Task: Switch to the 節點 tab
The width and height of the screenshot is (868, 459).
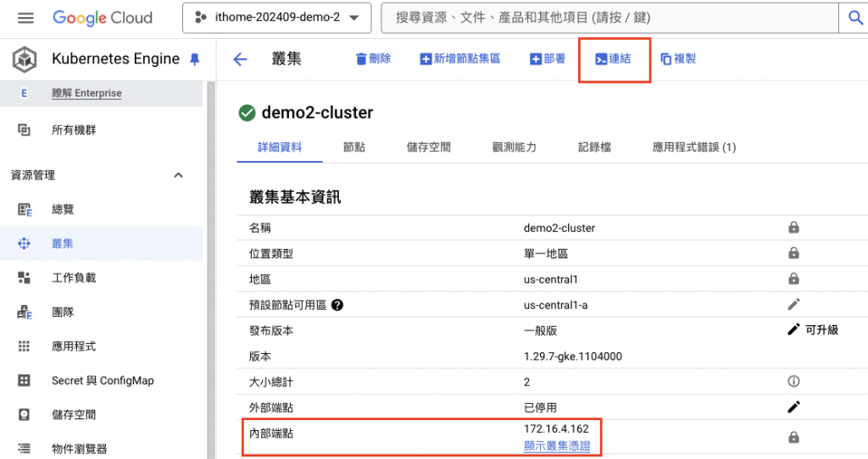Action: coord(354,147)
